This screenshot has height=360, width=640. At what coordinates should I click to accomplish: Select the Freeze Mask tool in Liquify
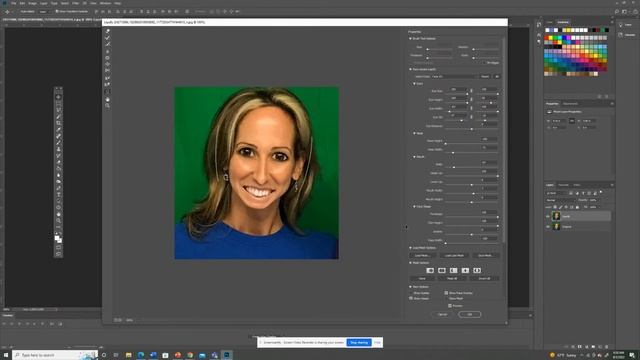tap(108, 78)
